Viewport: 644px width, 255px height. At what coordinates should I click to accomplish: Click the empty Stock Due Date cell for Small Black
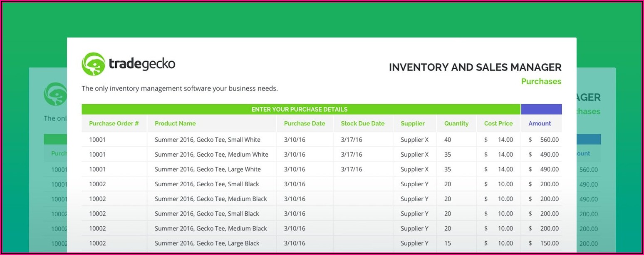(x=363, y=184)
